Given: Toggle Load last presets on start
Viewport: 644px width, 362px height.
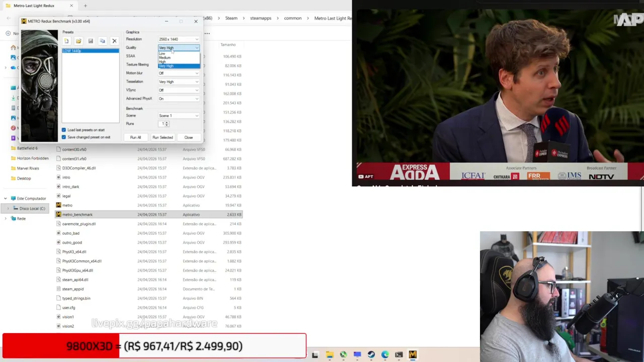Looking at the screenshot, I should point(64,130).
